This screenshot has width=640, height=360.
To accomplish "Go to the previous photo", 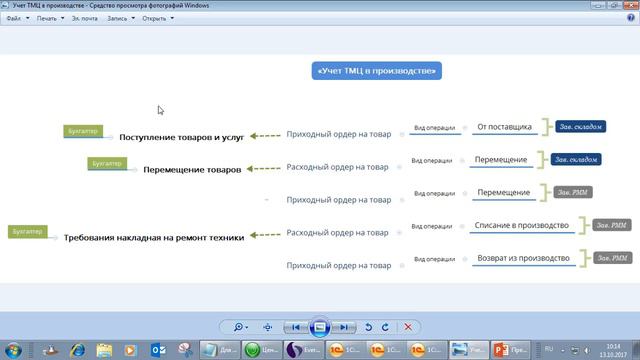I will (296, 327).
